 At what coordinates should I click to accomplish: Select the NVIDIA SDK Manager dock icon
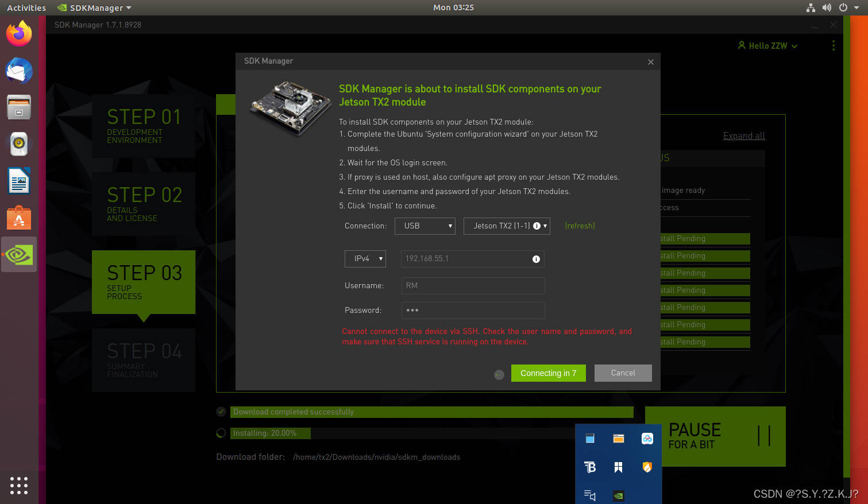19,254
